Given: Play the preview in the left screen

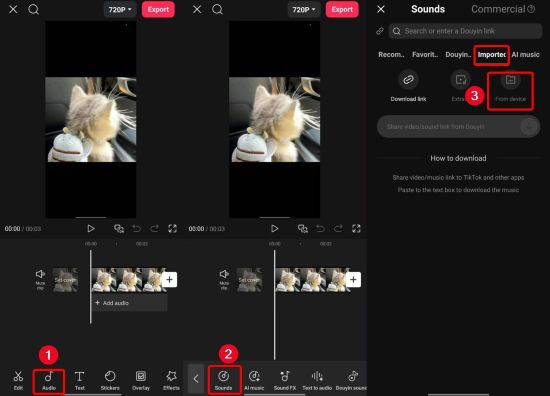Looking at the screenshot, I should 91,229.
